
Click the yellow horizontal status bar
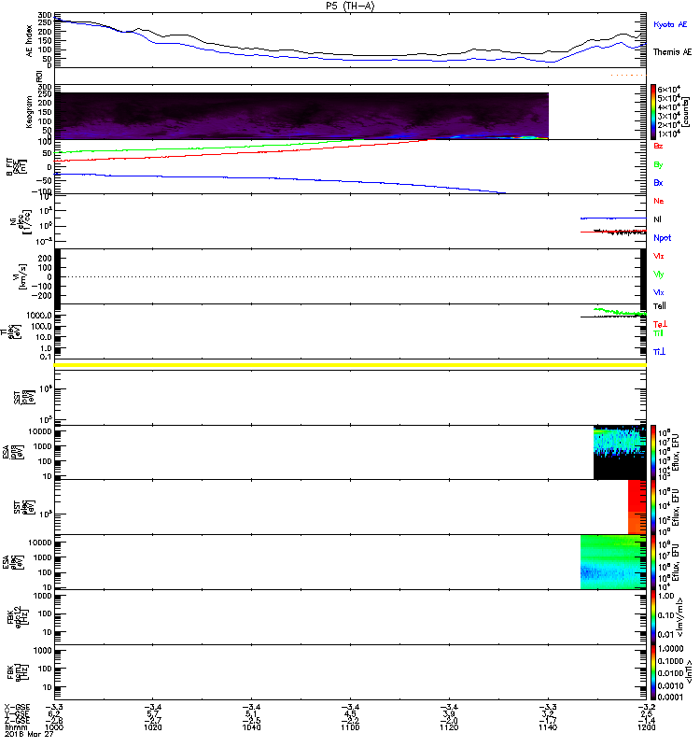(x=350, y=365)
